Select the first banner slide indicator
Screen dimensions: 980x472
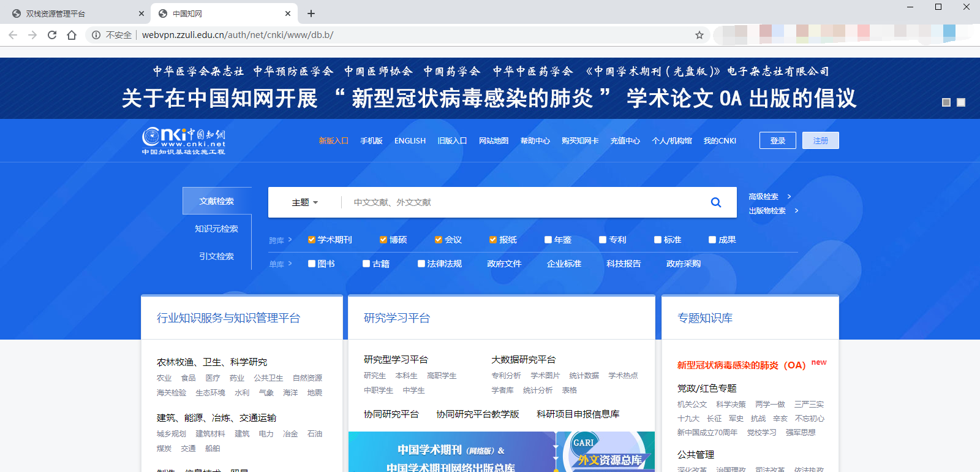(946, 102)
